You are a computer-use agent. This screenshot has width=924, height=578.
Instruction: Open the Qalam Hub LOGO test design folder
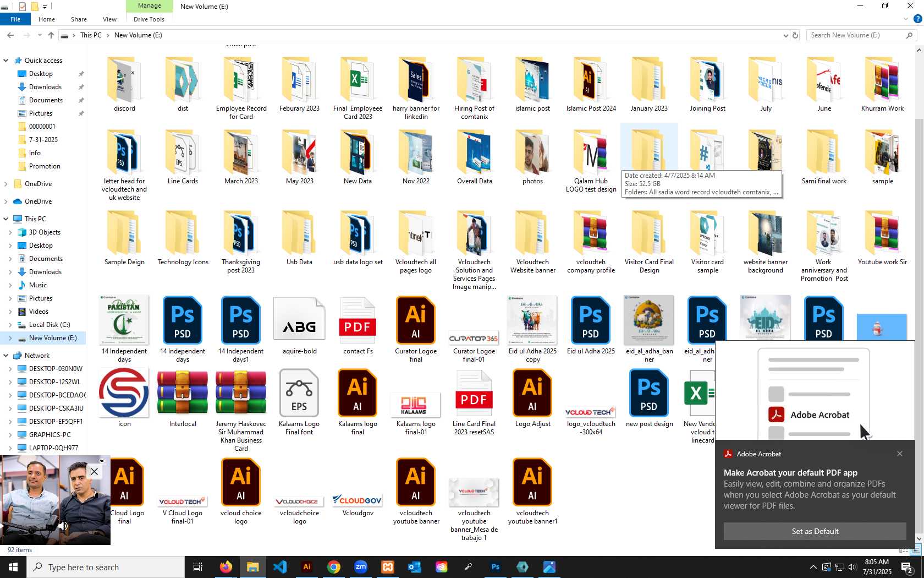point(591,161)
